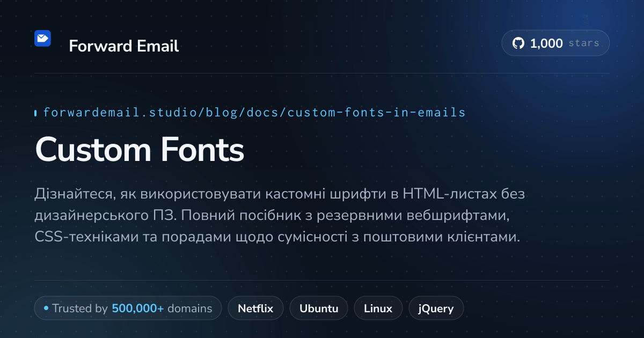Click the Forward Email envelope logo icon
644x338 pixels.
tap(42, 38)
